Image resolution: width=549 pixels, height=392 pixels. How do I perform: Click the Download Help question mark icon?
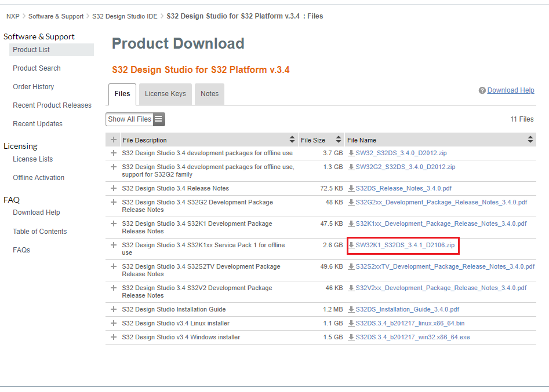pos(482,90)
